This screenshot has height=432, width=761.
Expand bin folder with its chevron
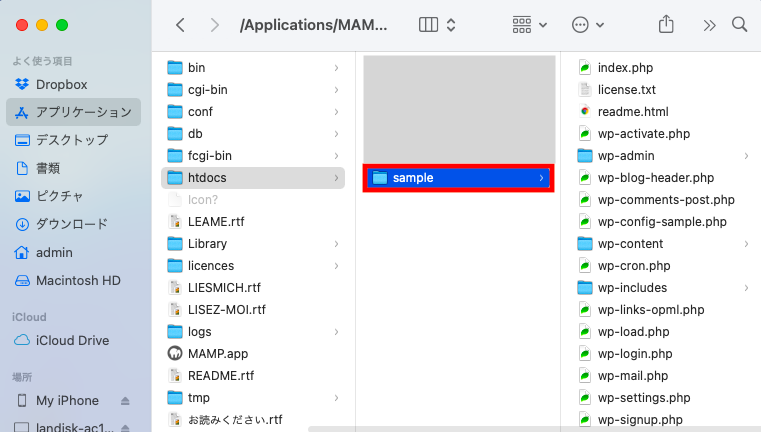click(x=336, y=68)
